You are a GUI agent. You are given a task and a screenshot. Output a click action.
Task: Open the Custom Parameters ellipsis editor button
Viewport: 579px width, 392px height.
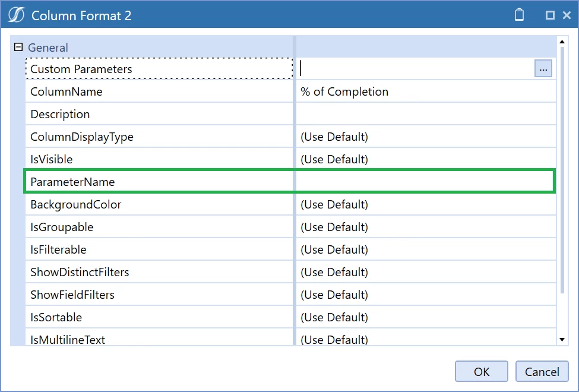click(543, 69)
